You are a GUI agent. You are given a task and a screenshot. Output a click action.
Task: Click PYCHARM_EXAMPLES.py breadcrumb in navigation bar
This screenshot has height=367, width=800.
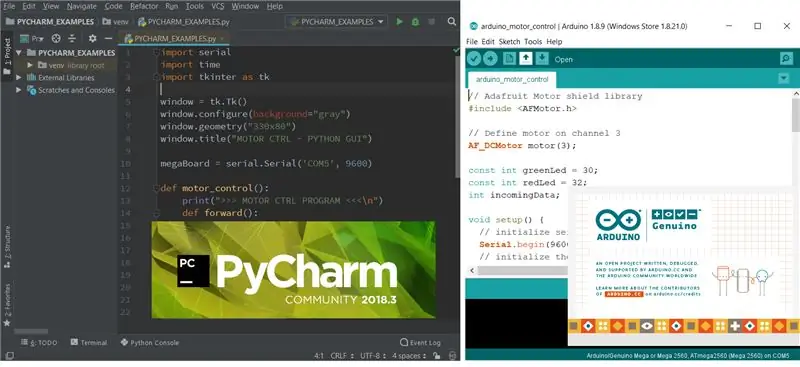coord(184,22)
